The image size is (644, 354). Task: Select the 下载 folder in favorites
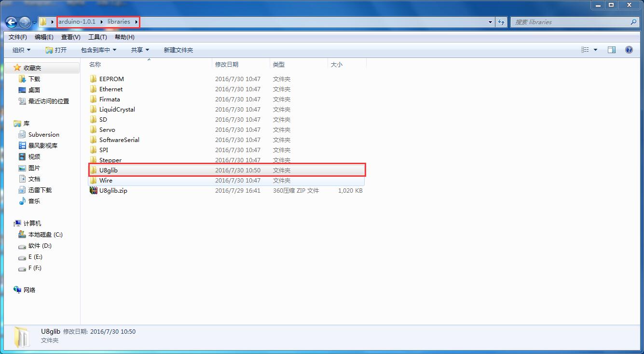[x=34, y=79]
